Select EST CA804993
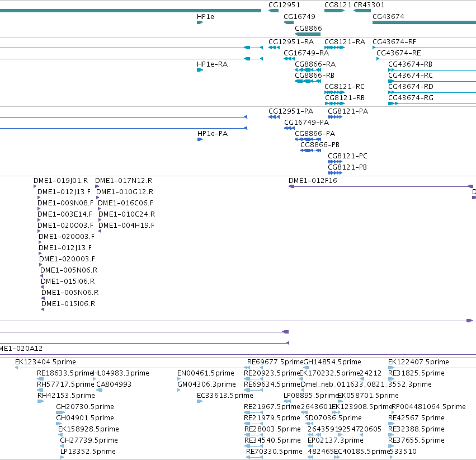Image resolution: width=476 pixels, height=460 pixels. point(114,384)
